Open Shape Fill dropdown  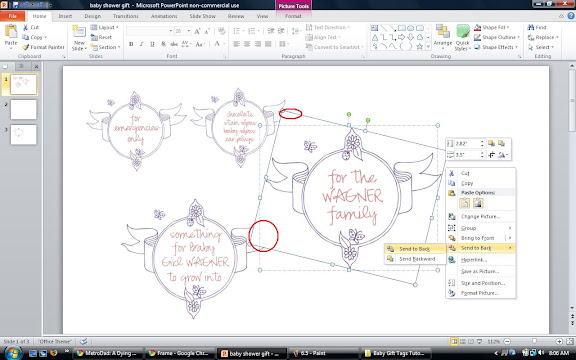pos(493,28)
